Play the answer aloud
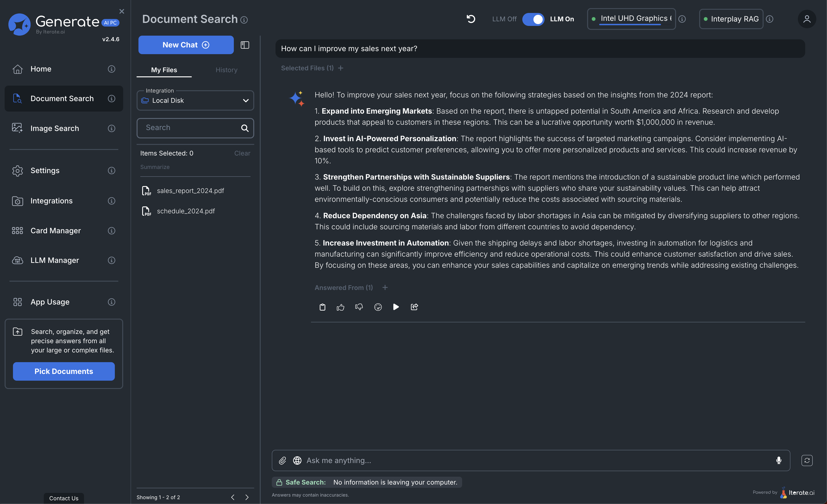This screenshot has height=504, width=827. (x=396, y=307)
